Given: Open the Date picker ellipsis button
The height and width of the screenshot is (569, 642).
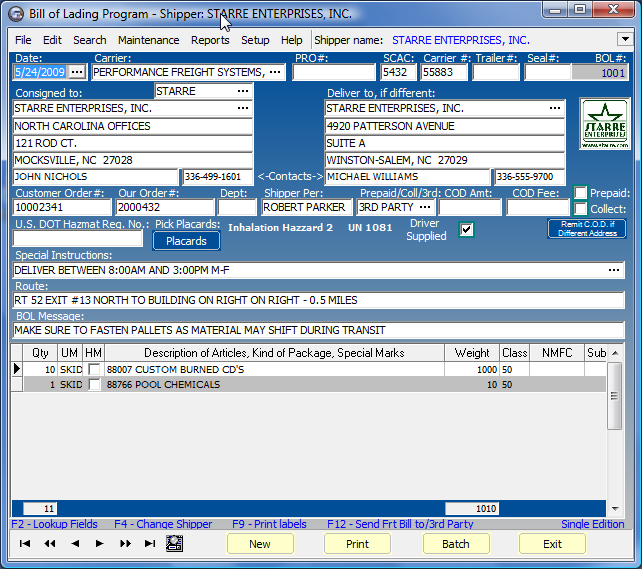Looking at the screenshot, I should [x=77, y=72].
